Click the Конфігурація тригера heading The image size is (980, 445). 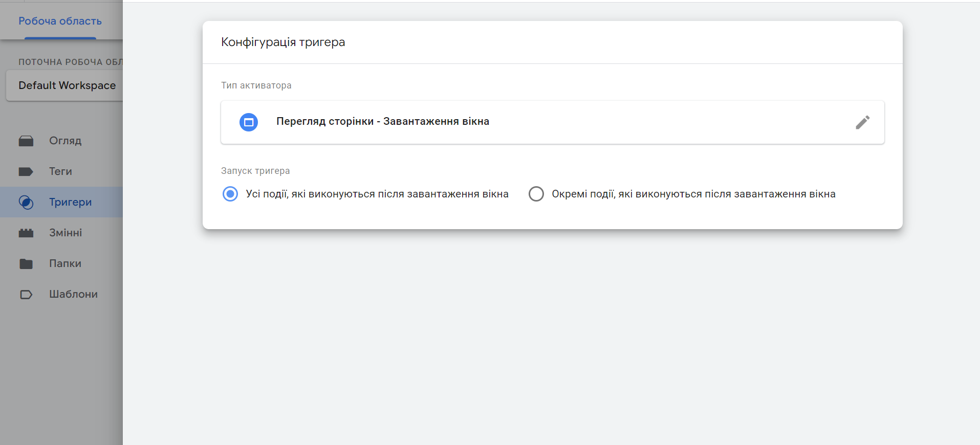tap(283, 42)
